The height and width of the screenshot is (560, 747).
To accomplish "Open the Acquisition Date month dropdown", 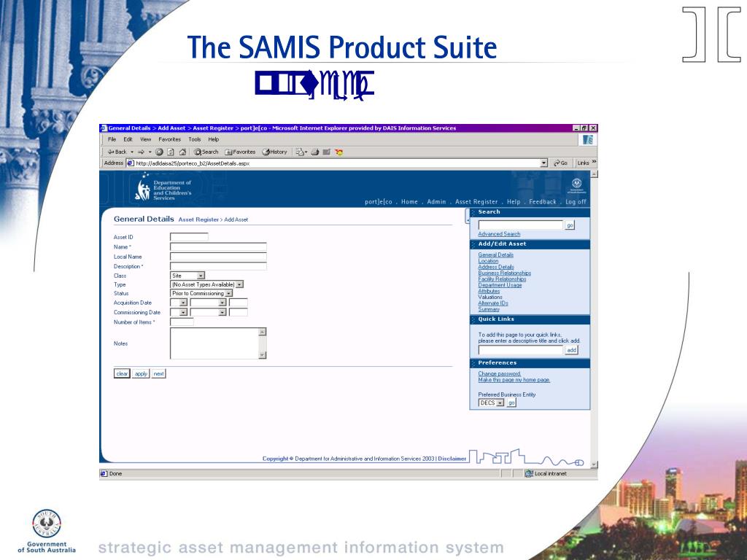I will tap(208, 303).
